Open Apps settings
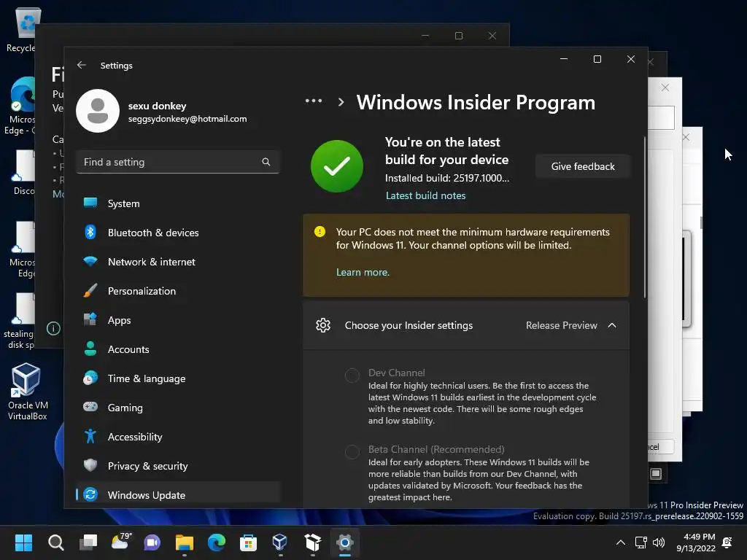The image size is (747, 560). click(177, 320)
